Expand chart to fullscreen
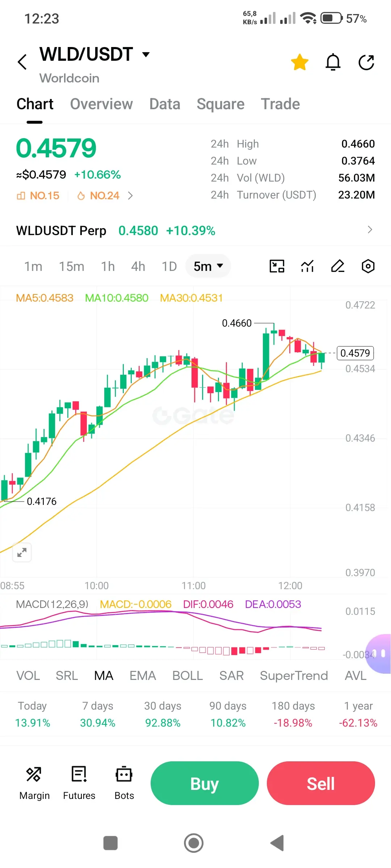Screen dimensions: 391x868 [x=22, y=553]
